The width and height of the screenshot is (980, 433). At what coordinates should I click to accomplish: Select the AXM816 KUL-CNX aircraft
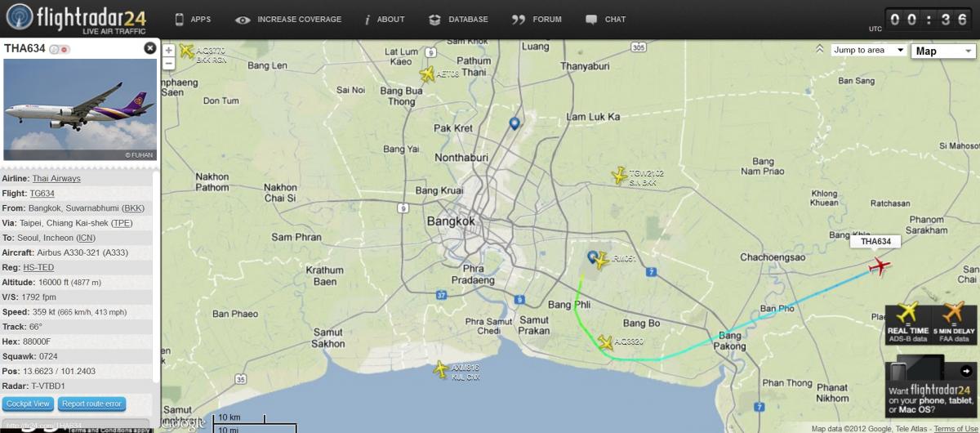click(442, 369)
